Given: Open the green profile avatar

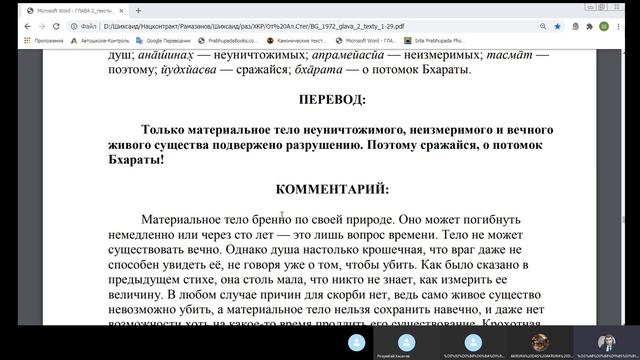Looking at the screenshot, I should coord(604,27).
